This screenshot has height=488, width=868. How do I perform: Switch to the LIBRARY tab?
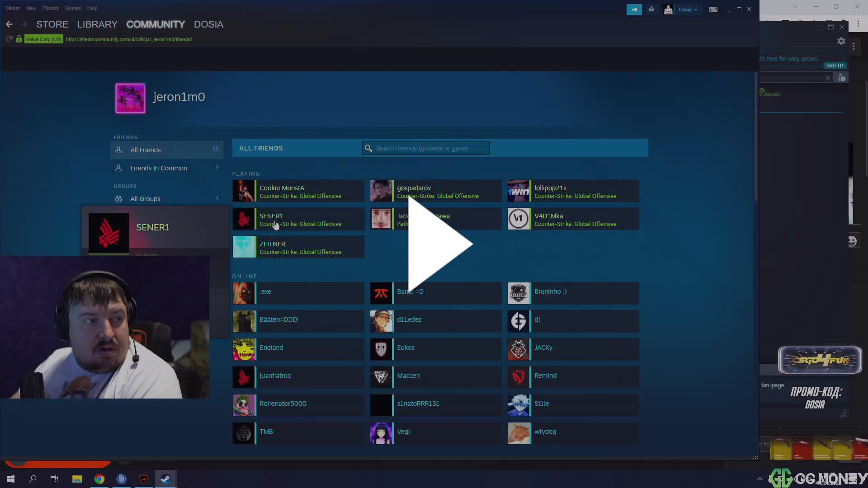[97, 24]
